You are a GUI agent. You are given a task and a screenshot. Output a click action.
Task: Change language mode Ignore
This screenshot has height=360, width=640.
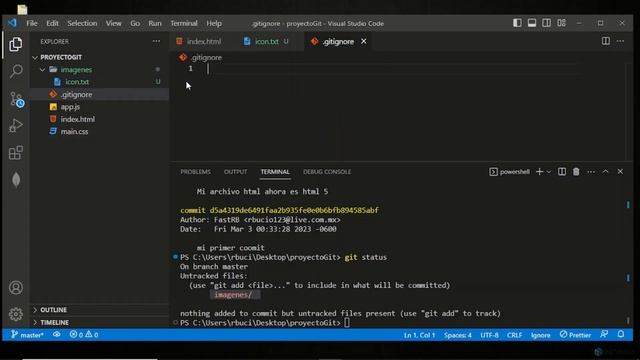(x=540, y=335)
